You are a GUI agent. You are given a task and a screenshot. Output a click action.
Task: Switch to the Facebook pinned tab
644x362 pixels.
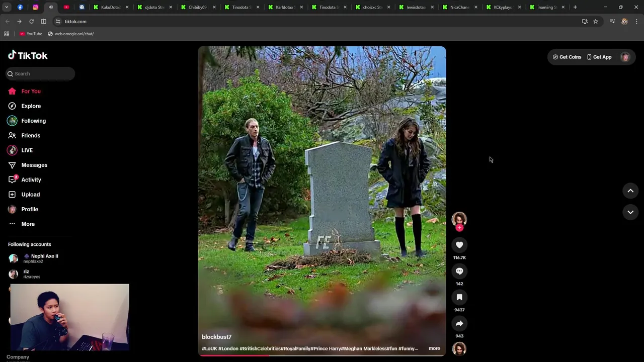click(20, 7)
